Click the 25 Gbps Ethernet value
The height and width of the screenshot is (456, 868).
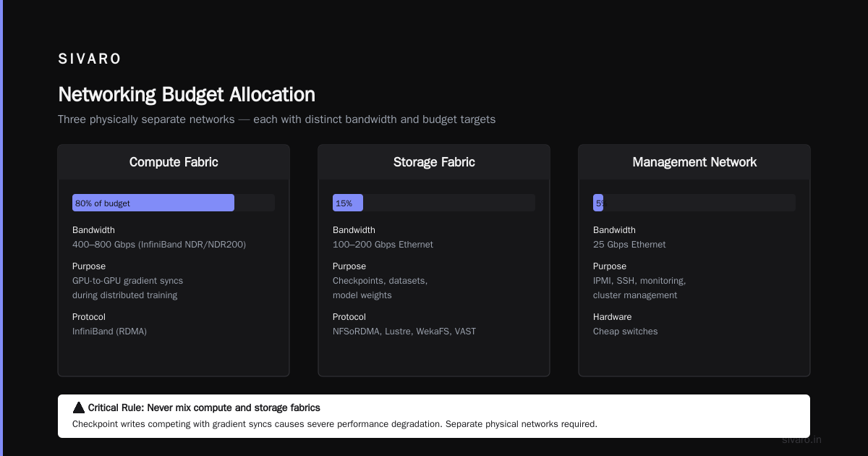(629, 245)
